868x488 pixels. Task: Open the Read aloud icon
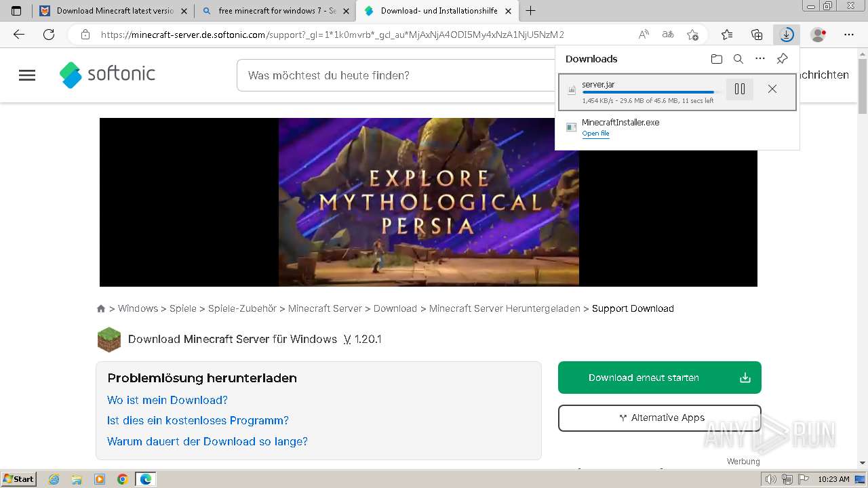(x=644, y=35)
